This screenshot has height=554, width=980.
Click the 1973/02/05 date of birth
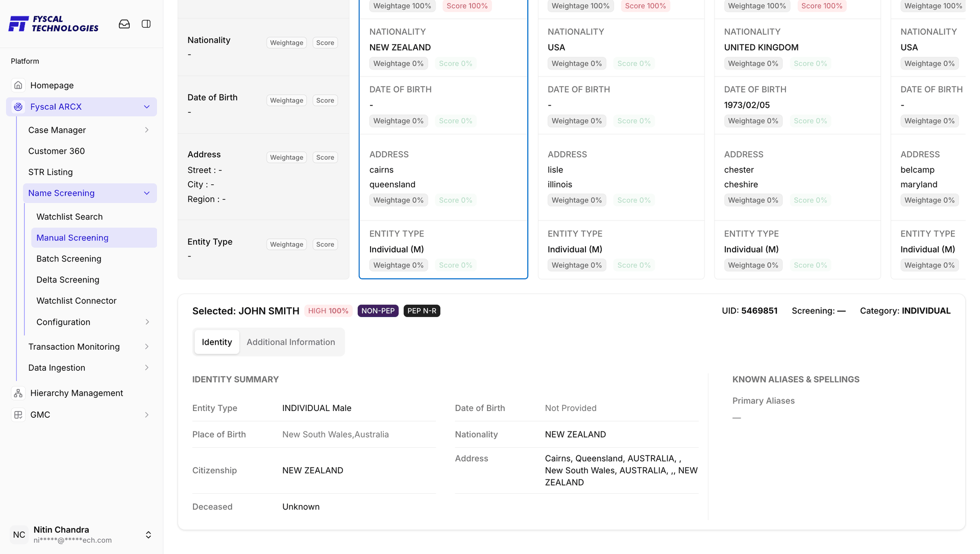click(747, 105)
